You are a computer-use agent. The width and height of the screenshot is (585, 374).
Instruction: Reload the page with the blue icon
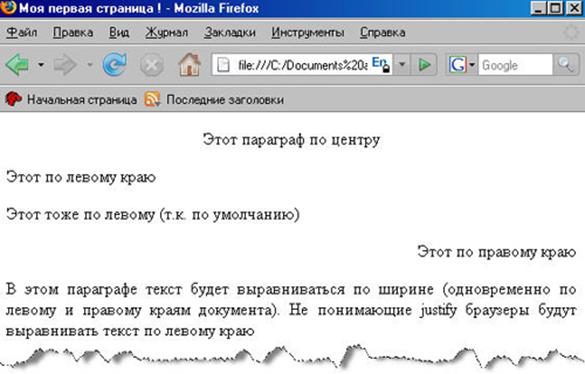tap(115, 65)
